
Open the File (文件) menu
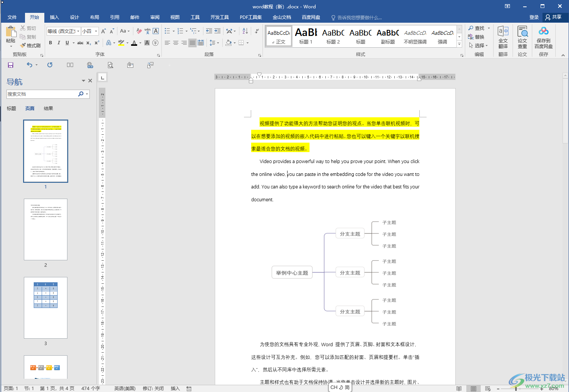coord(12,17)
